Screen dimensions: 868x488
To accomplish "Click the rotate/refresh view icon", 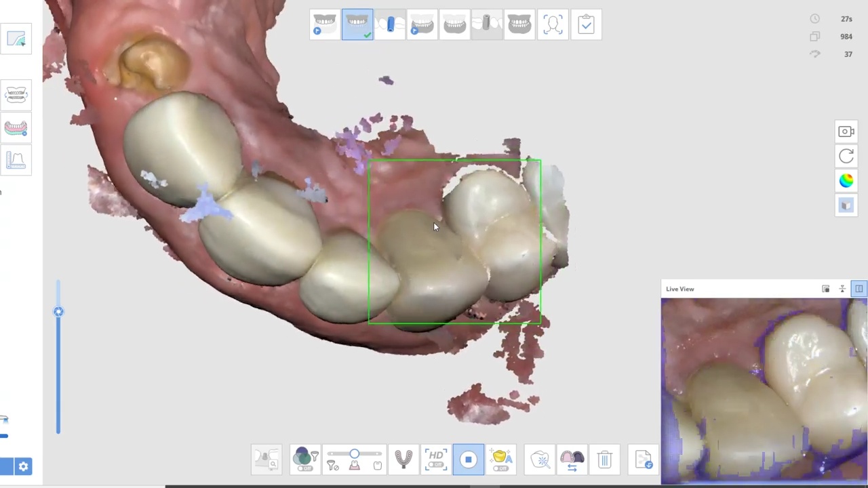I will coord(846,156).
